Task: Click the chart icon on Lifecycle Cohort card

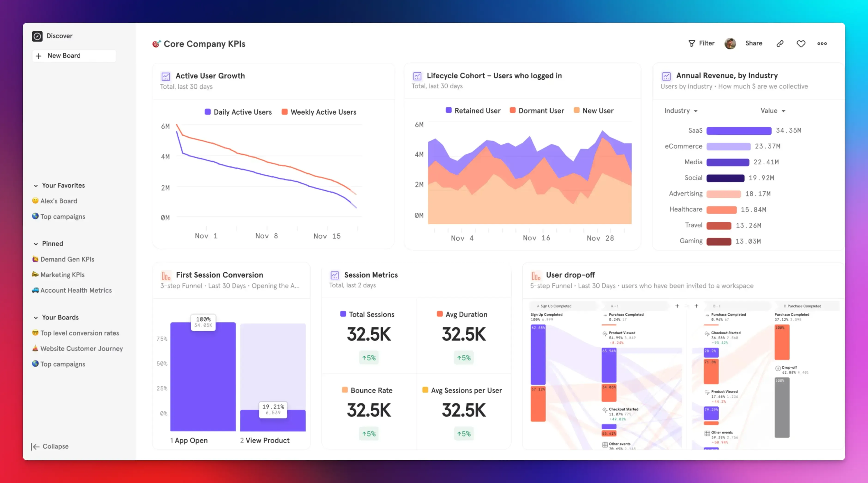Action: coord(418,76)
